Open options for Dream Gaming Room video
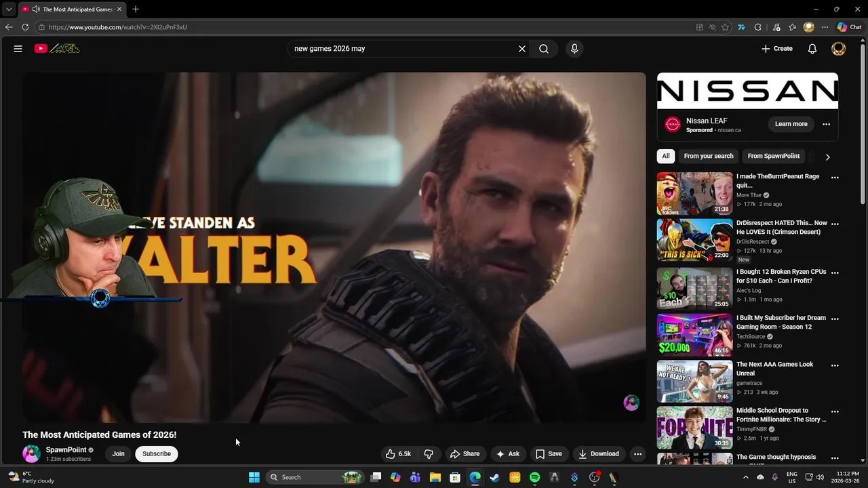Viewport: 868px width, 488px height. tap(835, 319)
